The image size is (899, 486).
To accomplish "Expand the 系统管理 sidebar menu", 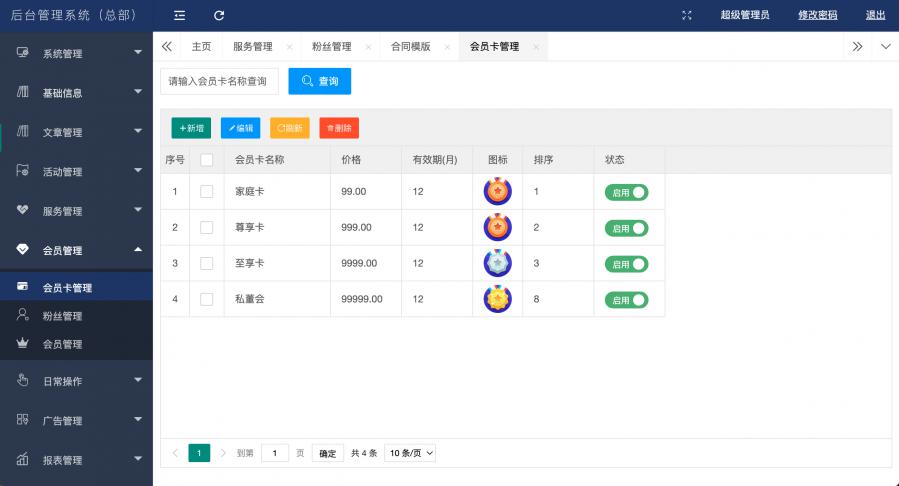I will coord(76,53).
